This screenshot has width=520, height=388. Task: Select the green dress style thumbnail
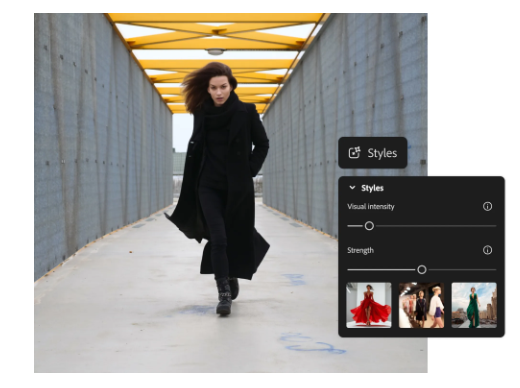[474, 305]
